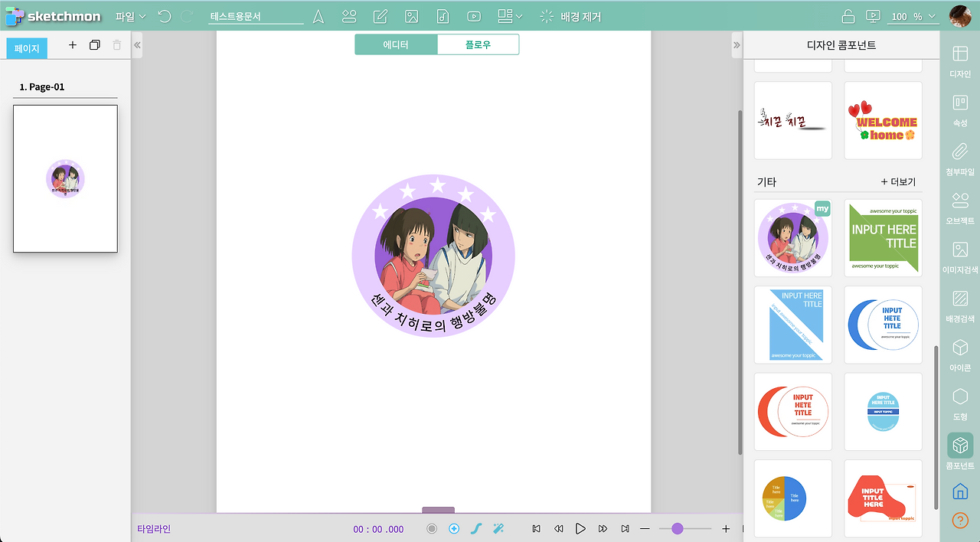
Task: Select the 페이지 tab
Action: click(x=27, y=48)
